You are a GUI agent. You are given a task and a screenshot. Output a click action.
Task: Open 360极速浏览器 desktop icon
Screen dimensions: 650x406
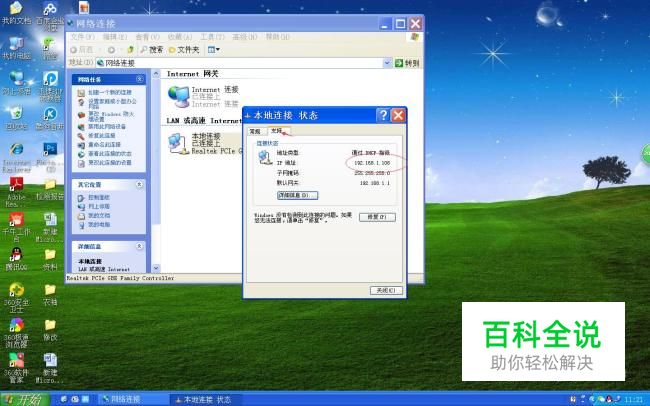tap(16, 333)
